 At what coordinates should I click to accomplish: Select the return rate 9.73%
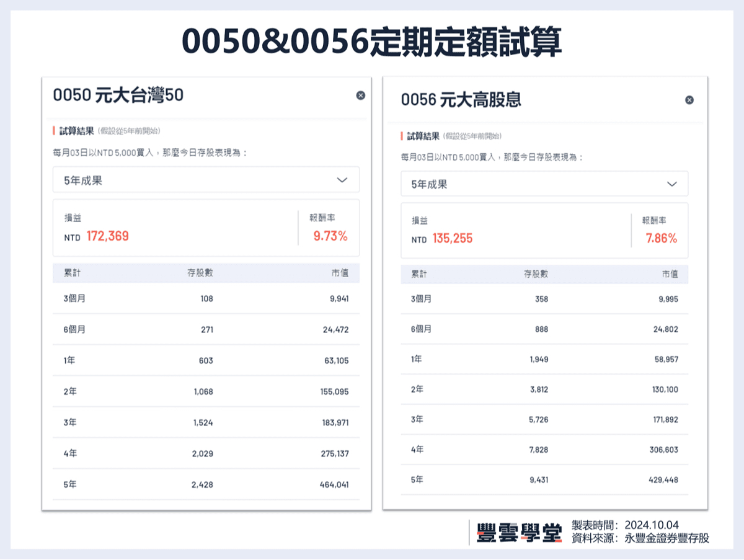(x=330, y=236)
